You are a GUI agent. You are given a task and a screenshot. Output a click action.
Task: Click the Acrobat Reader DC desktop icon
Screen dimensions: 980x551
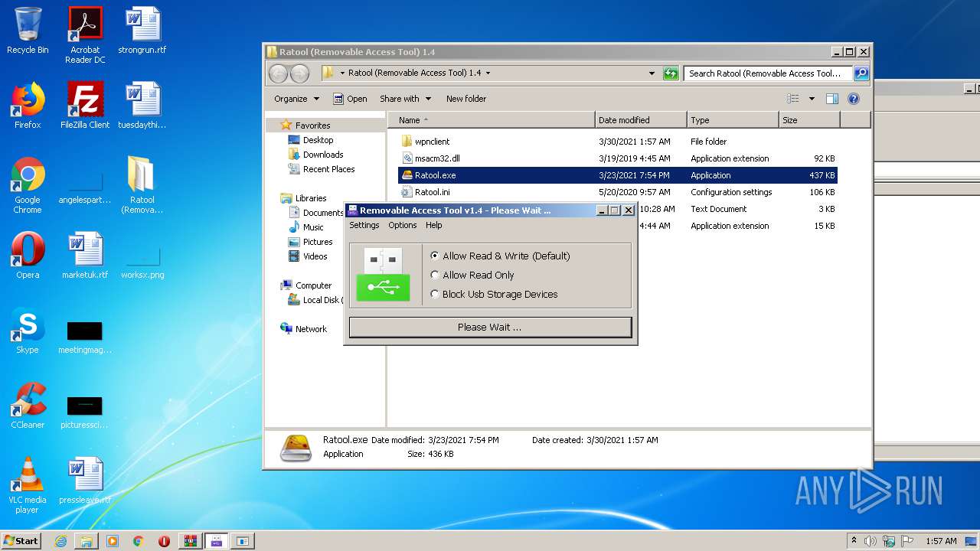[x=85, y=35]
